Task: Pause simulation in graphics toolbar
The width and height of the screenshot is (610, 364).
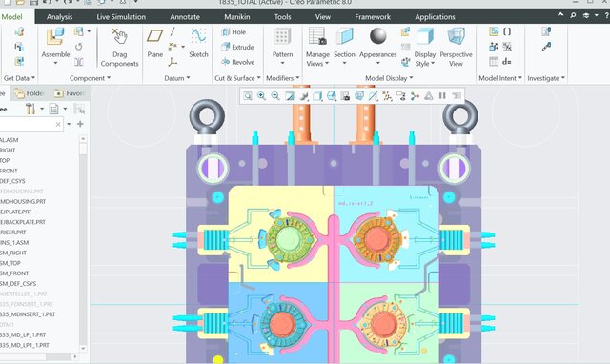Action: tap(442, 95)
